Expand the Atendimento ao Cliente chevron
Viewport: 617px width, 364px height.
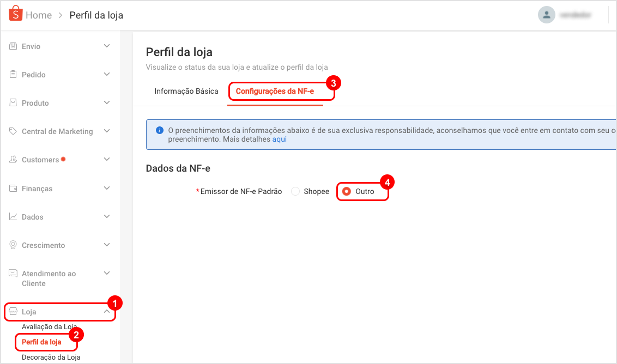107,274
